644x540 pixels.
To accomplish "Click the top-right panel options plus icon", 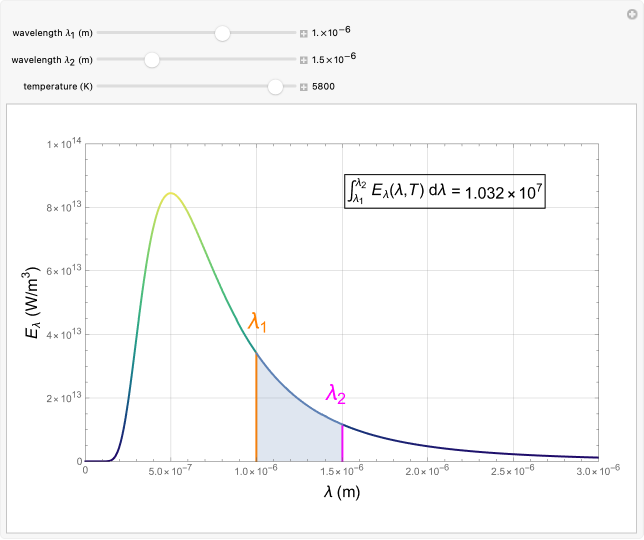I will [632, 13].
